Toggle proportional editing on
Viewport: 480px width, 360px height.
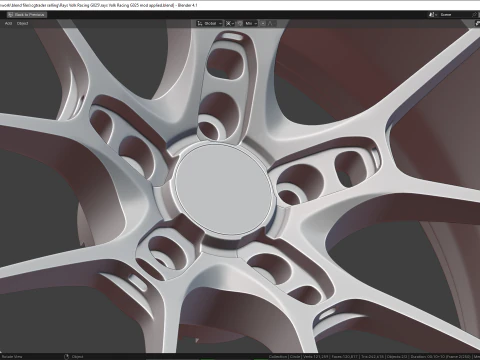pos(263,23)
